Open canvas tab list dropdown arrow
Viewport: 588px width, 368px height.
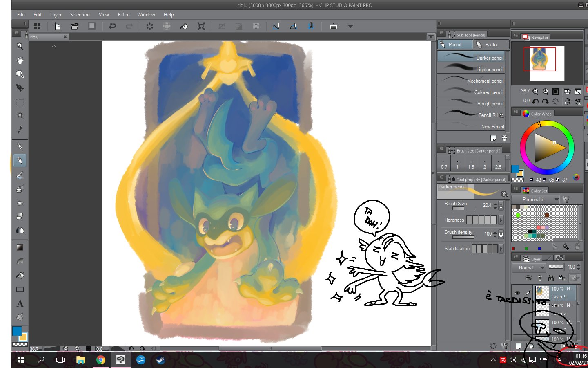[x=431, y=37]
